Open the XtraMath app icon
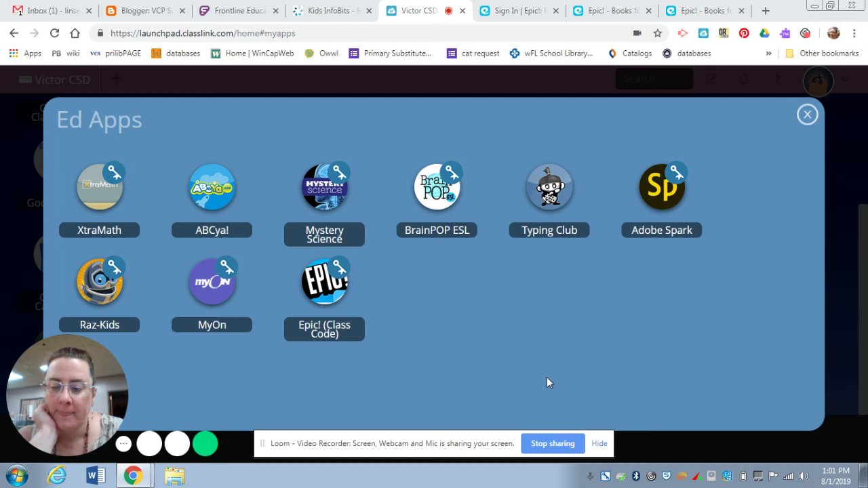This screenshot has width=868, height=488. [x=100, y=187]
